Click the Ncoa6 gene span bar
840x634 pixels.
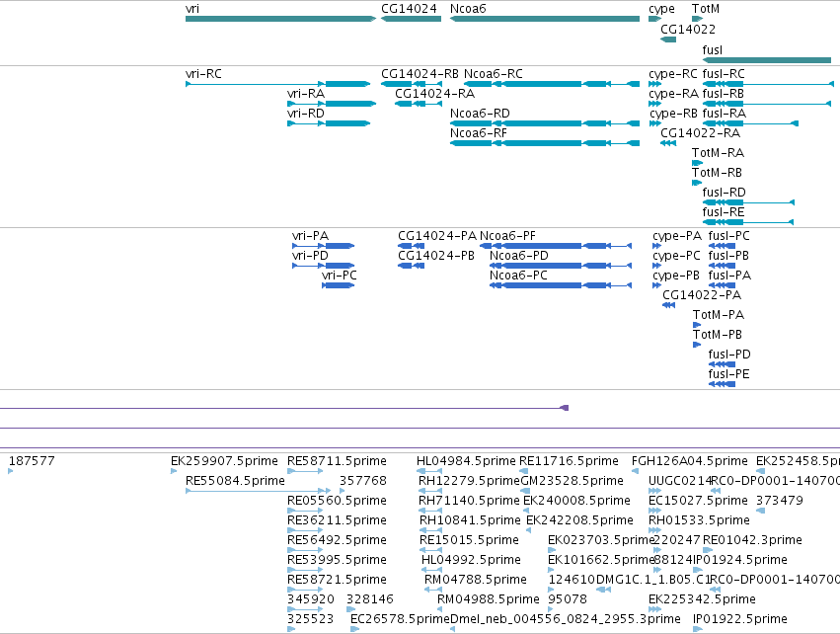click(545, 19)
